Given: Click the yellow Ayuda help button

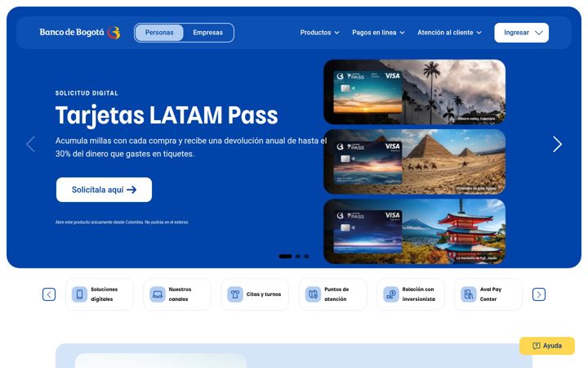Looking at the screenshot, I should [547, 346].
